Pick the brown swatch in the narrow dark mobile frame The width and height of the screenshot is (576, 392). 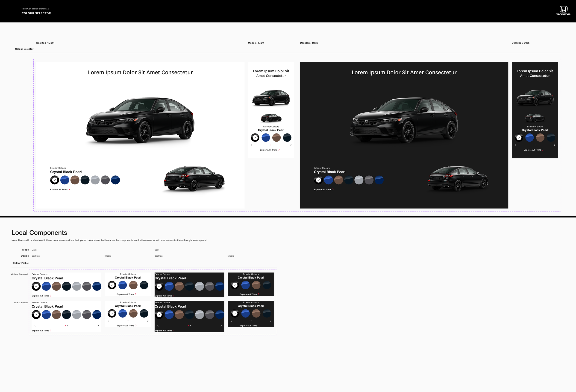click(540, 137)
